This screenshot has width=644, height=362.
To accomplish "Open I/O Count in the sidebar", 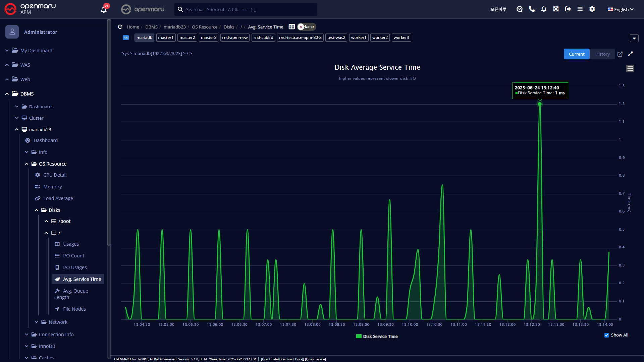I will click(73, 256).
